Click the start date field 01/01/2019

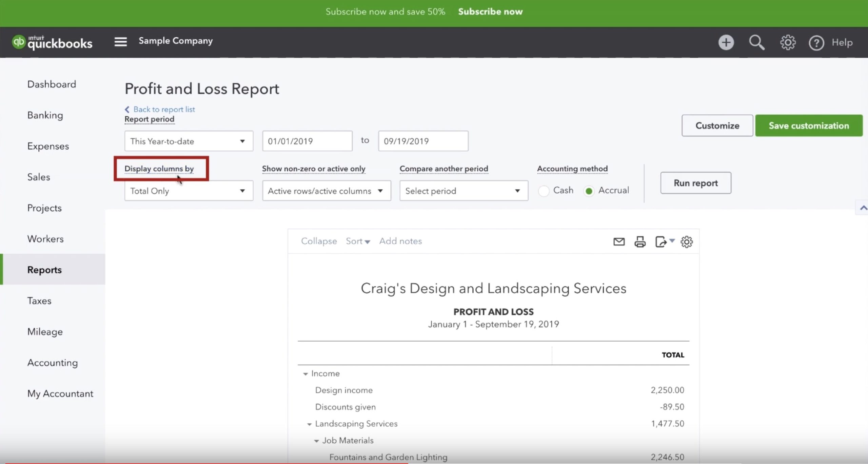click(x=307, y=141)
